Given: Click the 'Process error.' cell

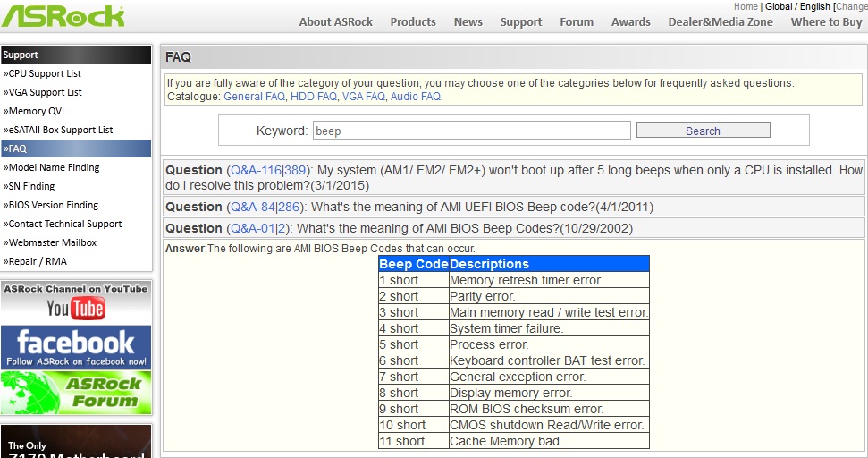Looking at the screenshot, I should [x=549, y=344].
